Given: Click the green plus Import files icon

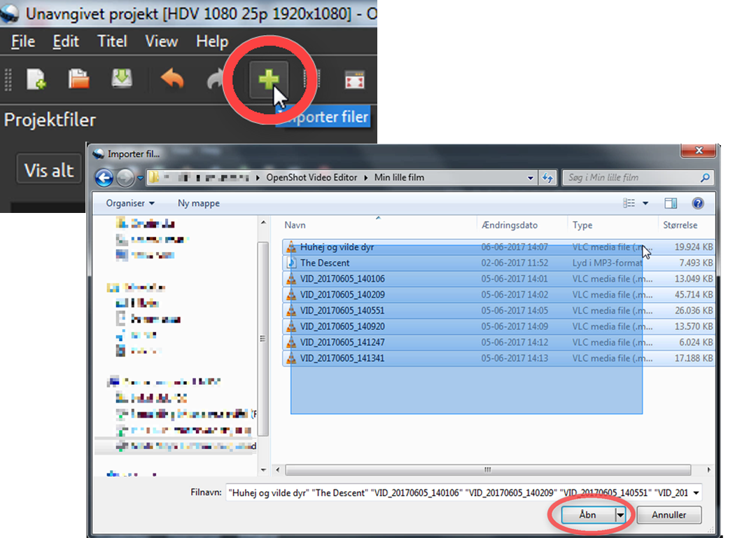Looking at the screenshot, I should tap(269, 79).
